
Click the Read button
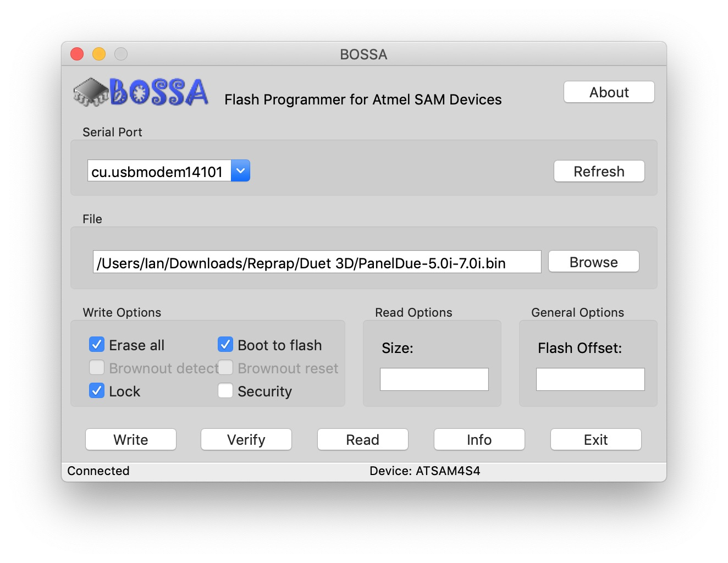(363, 439)
